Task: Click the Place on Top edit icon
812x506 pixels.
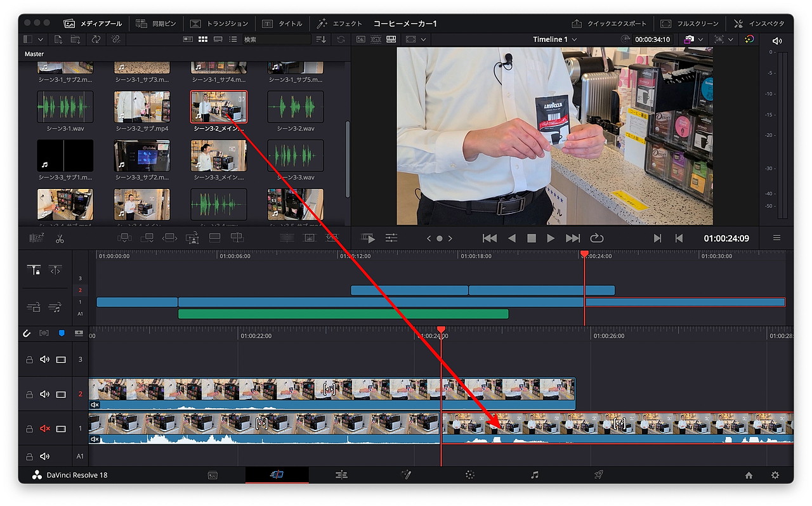Action: (x=214, y=238)
